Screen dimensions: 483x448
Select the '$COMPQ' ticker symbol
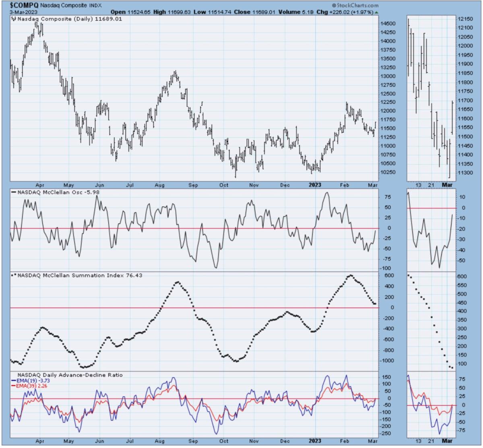pyautogui.click(x=24, y=6)
